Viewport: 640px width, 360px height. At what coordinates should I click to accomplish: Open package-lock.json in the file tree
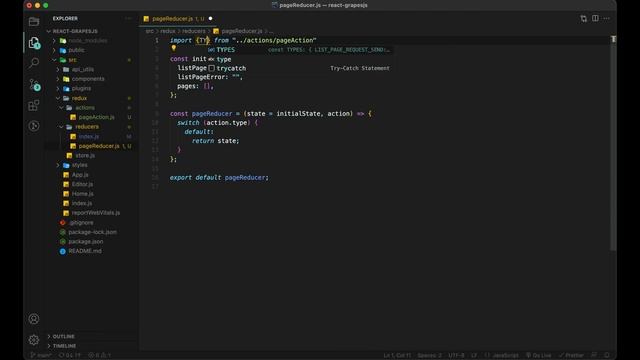pyautogui.click(x=92, y=232)
